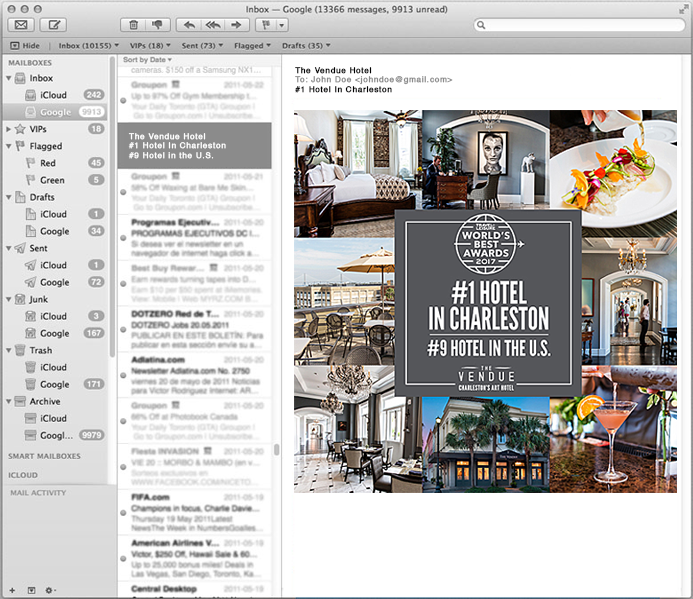Compose a new message
Viewport: 693px width, 599px height.
pyautogui.click(x=54, y=24)
